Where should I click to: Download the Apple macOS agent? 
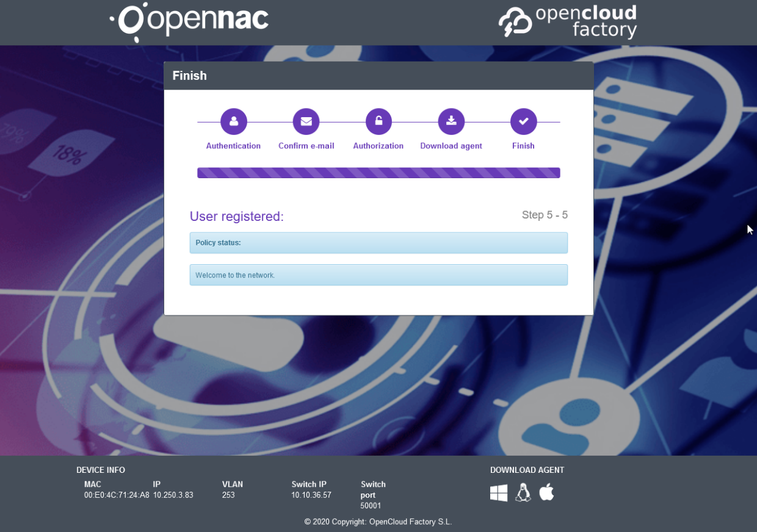click(x=546, y=492)
